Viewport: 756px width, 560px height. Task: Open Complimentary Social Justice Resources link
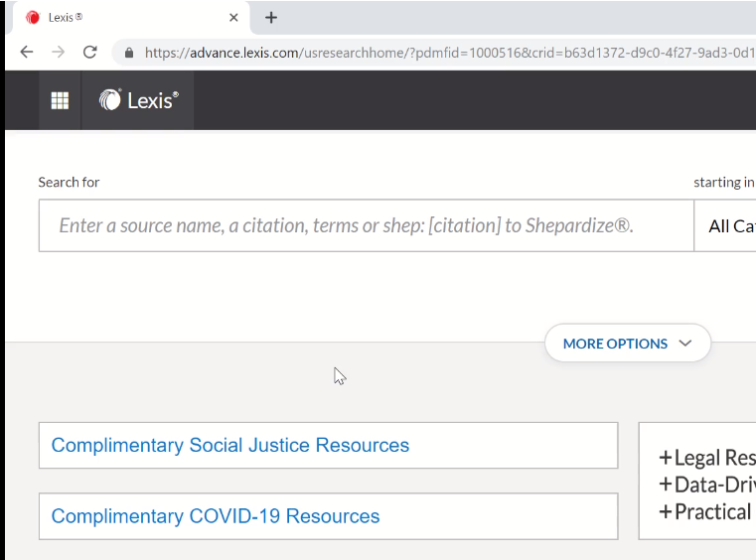click(230, 445)
